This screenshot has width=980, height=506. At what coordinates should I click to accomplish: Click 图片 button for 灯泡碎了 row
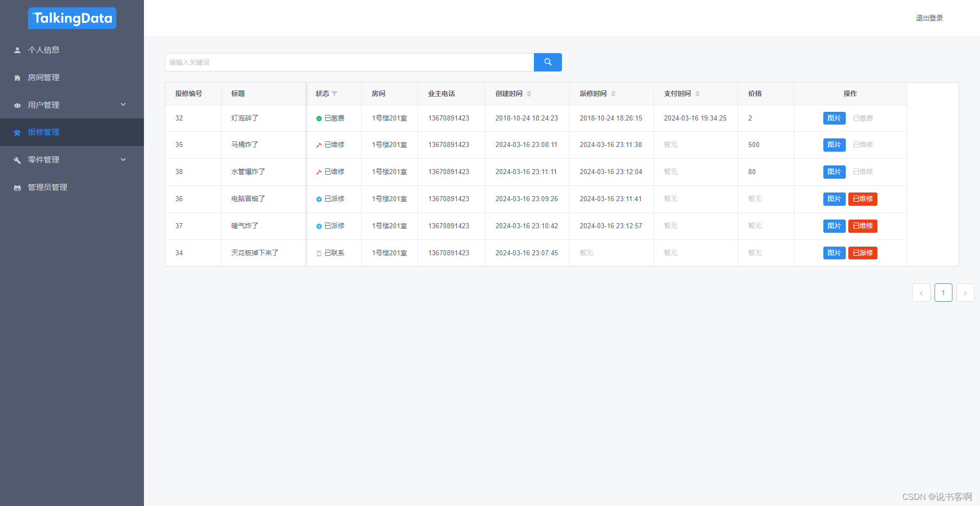(x=834, y=118)
